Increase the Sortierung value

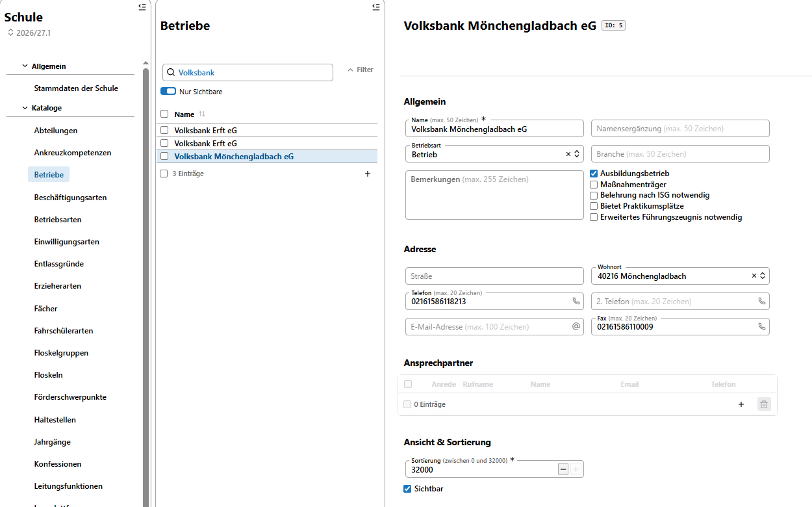576,469
